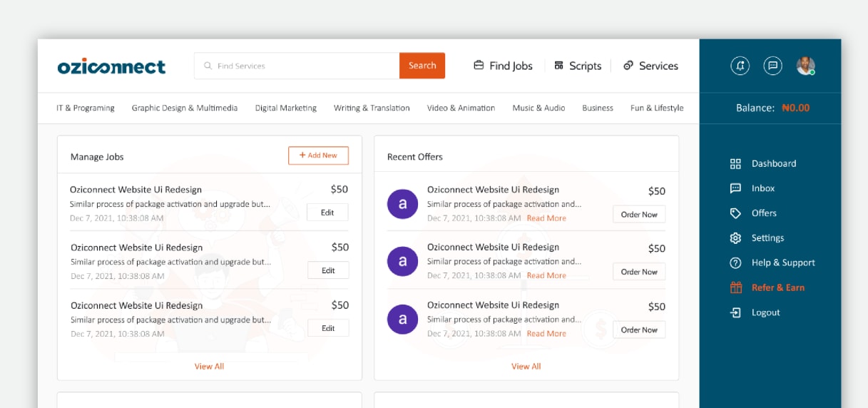Click View All under Recent Offers

click(x=526, y=366)
